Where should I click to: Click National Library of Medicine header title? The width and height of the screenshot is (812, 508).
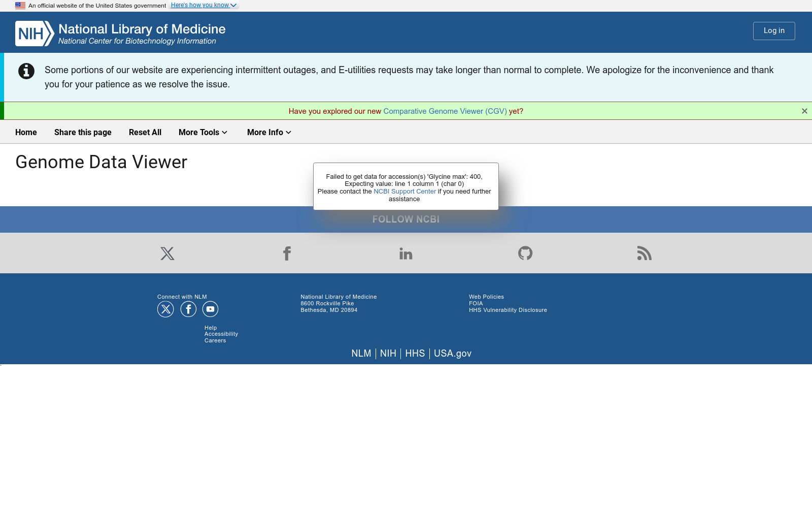142,29
